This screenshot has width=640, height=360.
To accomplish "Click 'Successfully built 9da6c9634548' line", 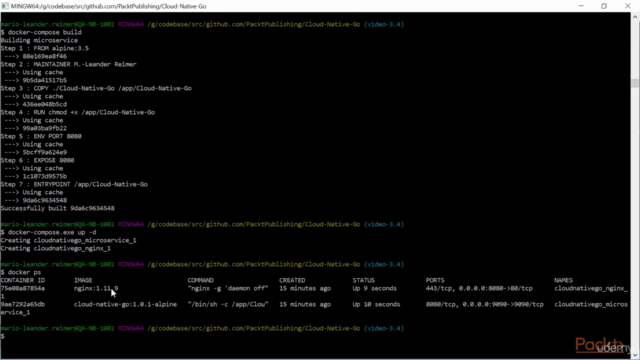I will point(58,209).
